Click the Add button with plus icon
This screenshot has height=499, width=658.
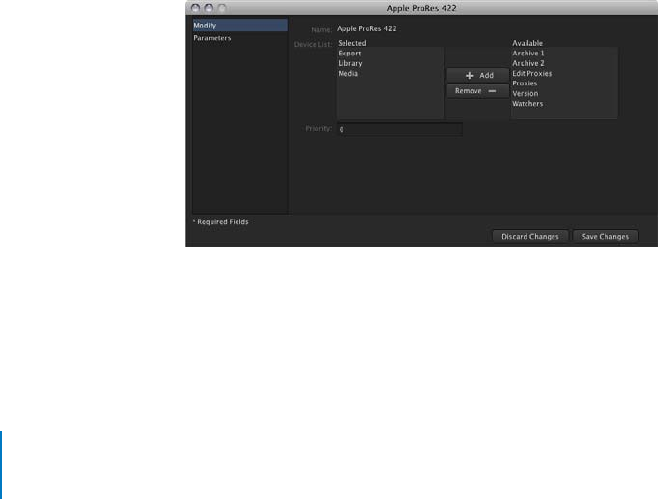478,76
